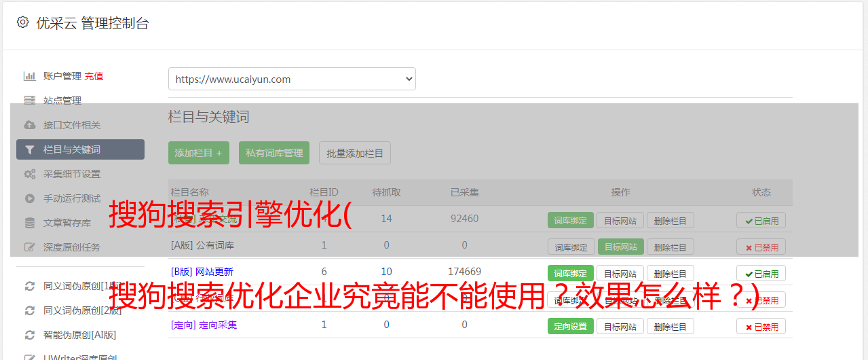868x360 pixels.
Task: Click the filter icon for 栏目与关键词
Action: click(x=29, y=149)
